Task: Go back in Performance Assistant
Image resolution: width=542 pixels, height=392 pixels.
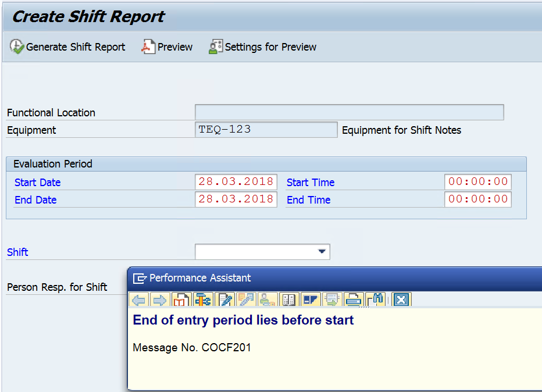Action: point(139,300)
